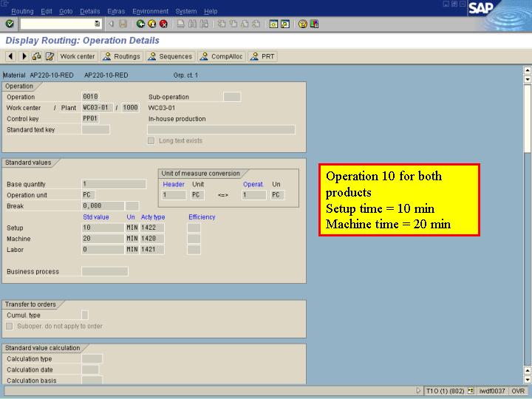Click the Save diskette icon
The image size is (532, 399).
[123, 24]
